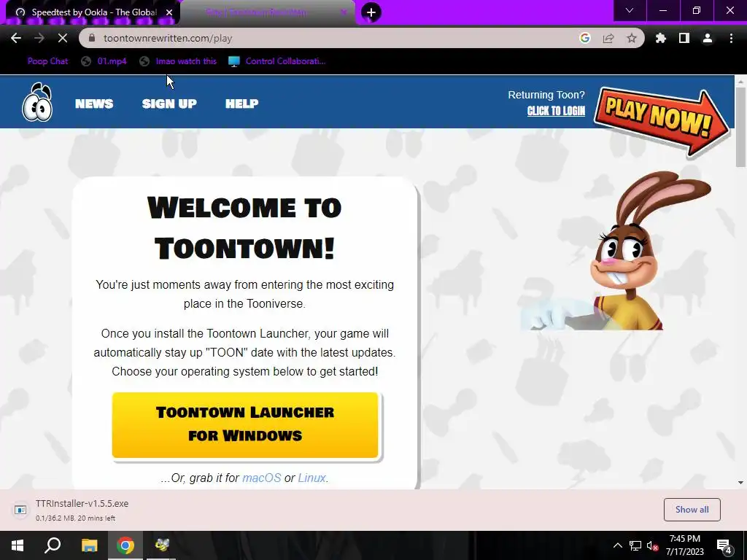Viewport: 747px width, 560px height.
Task: Open the SIGN UP page
Action: tap(169, 104)
